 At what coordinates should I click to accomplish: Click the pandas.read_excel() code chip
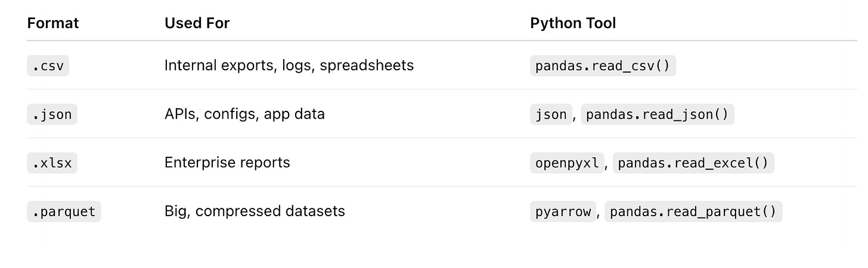(x=693, y=163)
